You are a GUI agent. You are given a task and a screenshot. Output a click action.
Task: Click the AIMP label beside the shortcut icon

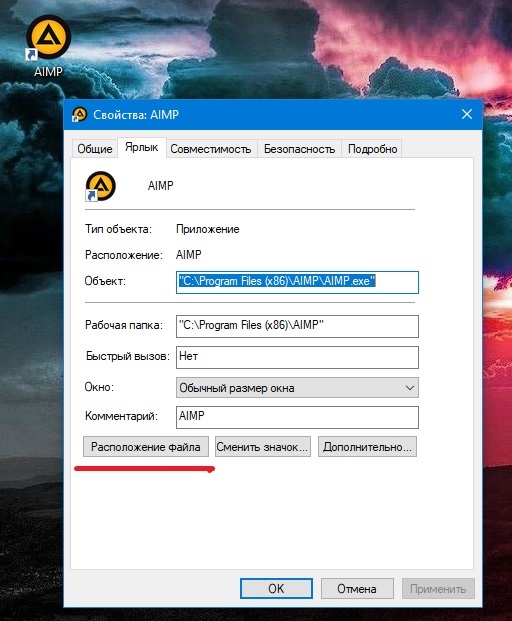click(160, 186)
